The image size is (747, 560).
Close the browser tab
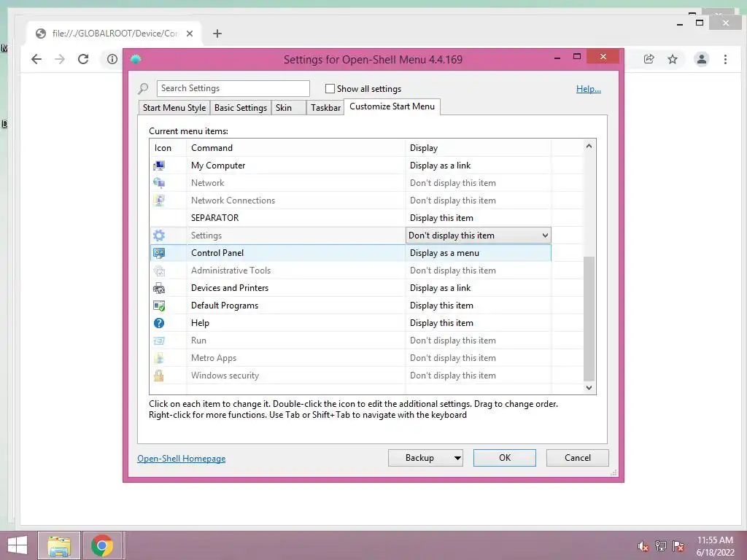tap(190, 34)
